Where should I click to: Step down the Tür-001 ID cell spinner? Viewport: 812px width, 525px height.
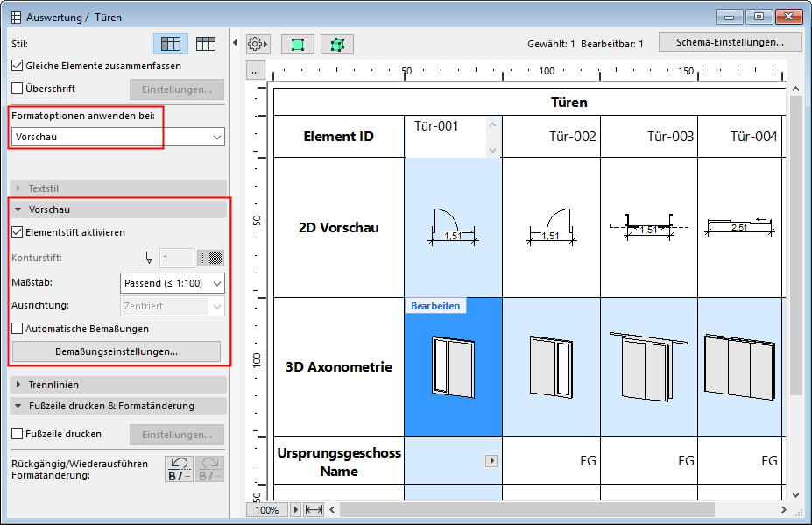492,150
